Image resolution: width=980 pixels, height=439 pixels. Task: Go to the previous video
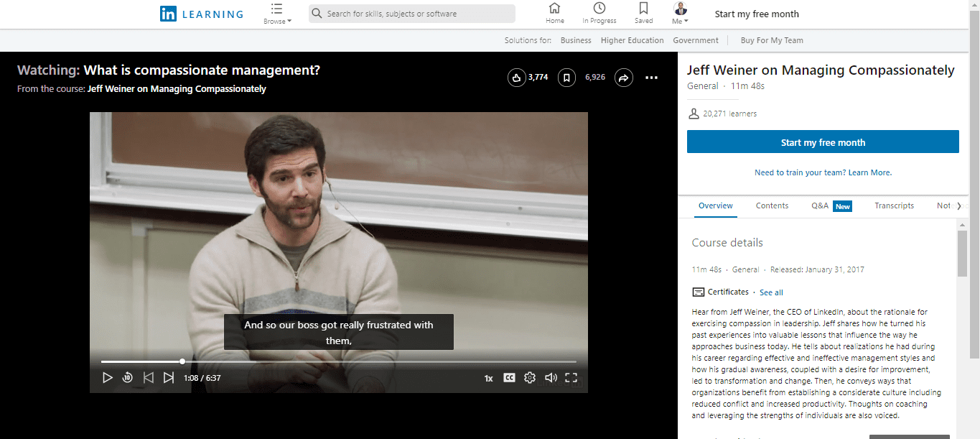[149, 377]
